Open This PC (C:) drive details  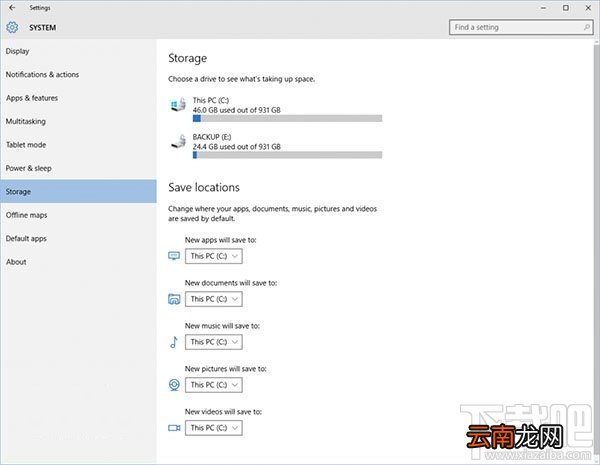tap(276, 109)
